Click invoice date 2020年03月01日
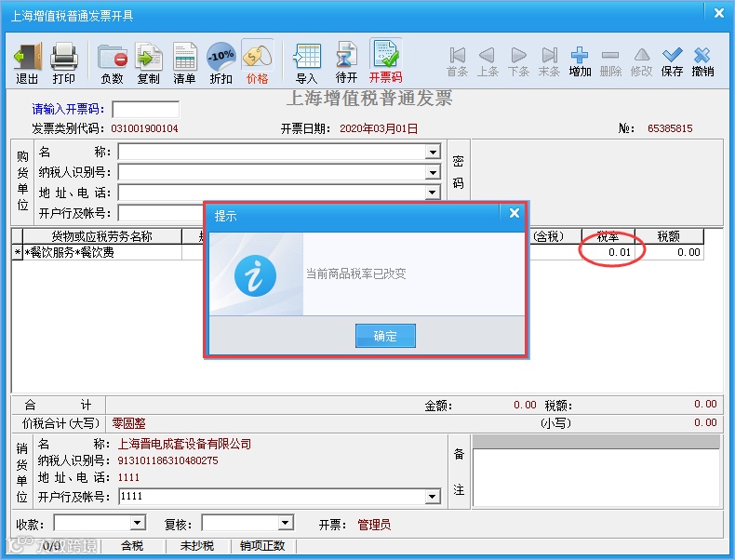The image size is (735, 560). pos(379,128)
